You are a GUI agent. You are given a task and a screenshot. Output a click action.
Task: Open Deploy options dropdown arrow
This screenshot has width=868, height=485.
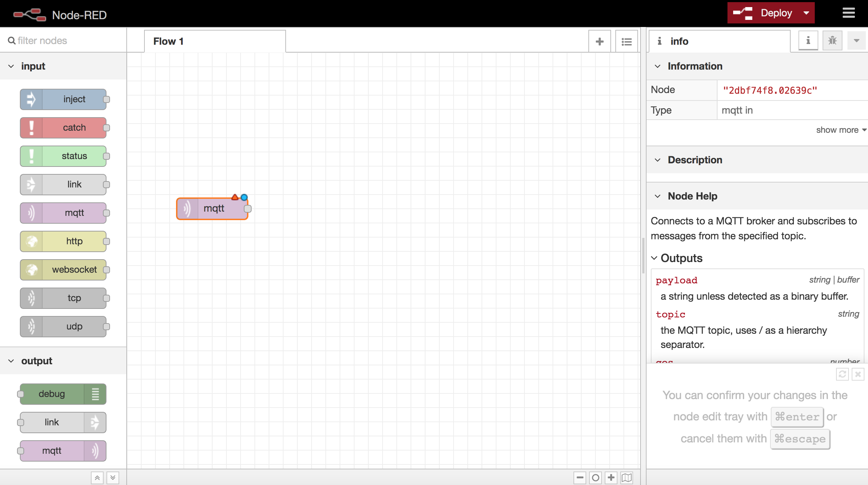point(806,13)
